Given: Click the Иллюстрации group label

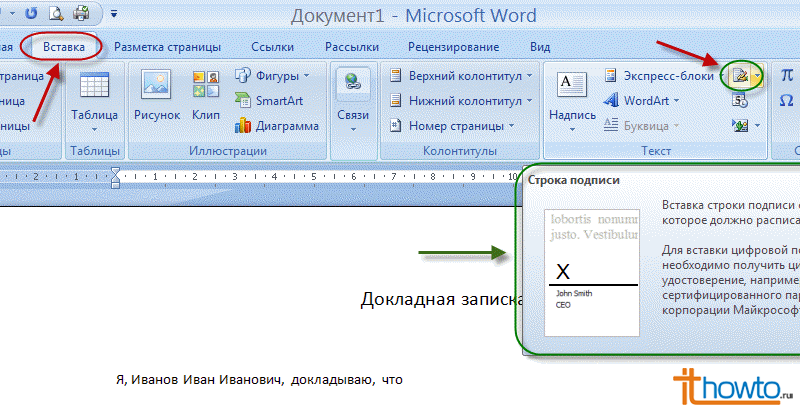Looking at the screenshot, I should 228,151.
